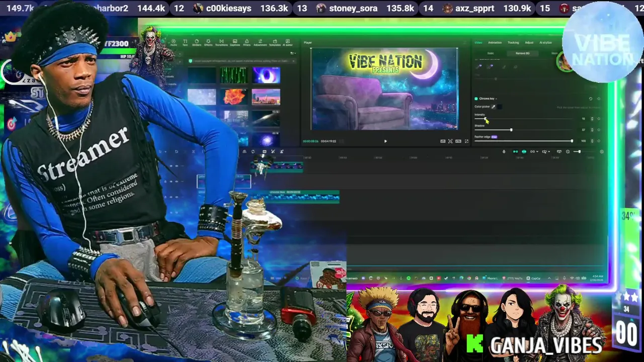Screen dimensions: 644x362
Task: Select the fire explosion media thumbnail
Action: [x=234, y=97]
